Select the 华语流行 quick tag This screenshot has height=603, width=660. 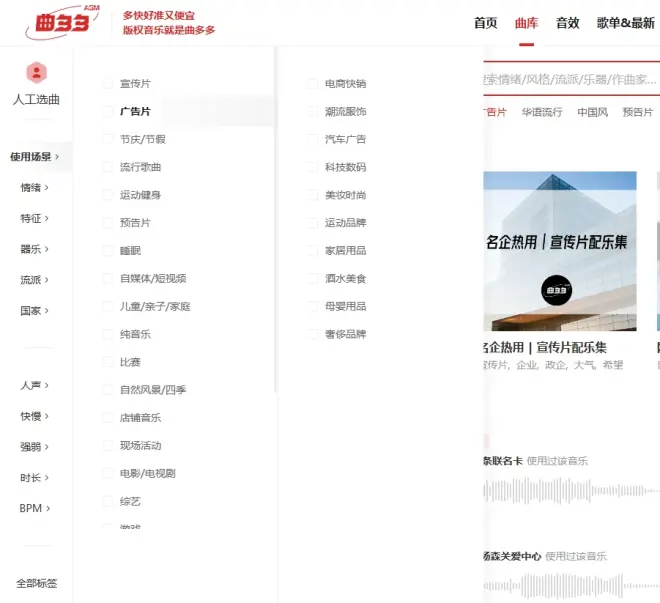pyautogui.click(x=541, y=113)
